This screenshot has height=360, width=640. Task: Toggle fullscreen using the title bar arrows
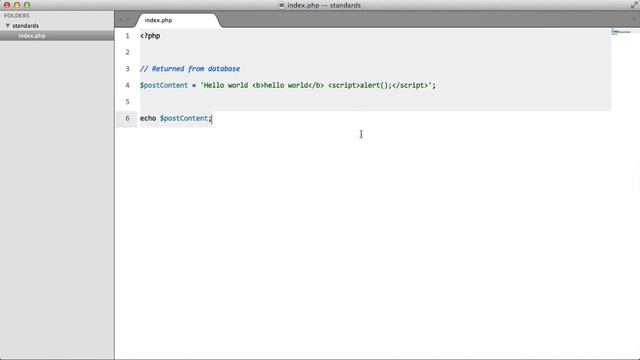click(x=634, y=5)
